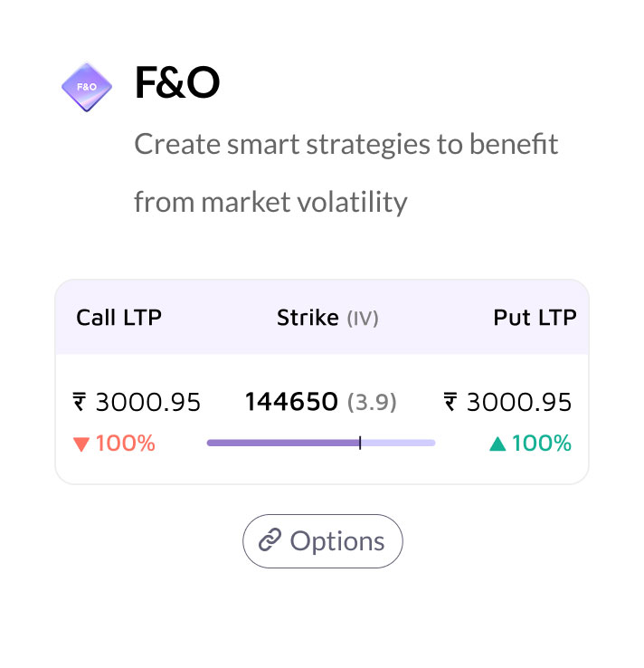Screen dimensions: 644x668
Task: Select the Put LTP column header
Action: pyautogui.click(x=535, y=318)
